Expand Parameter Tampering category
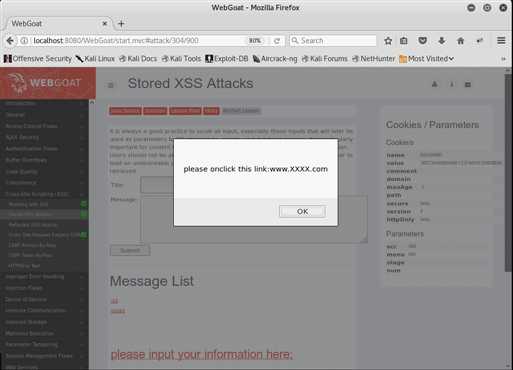Image resolution: width=513 pixels, height=370 pixels. coord(44,344)
